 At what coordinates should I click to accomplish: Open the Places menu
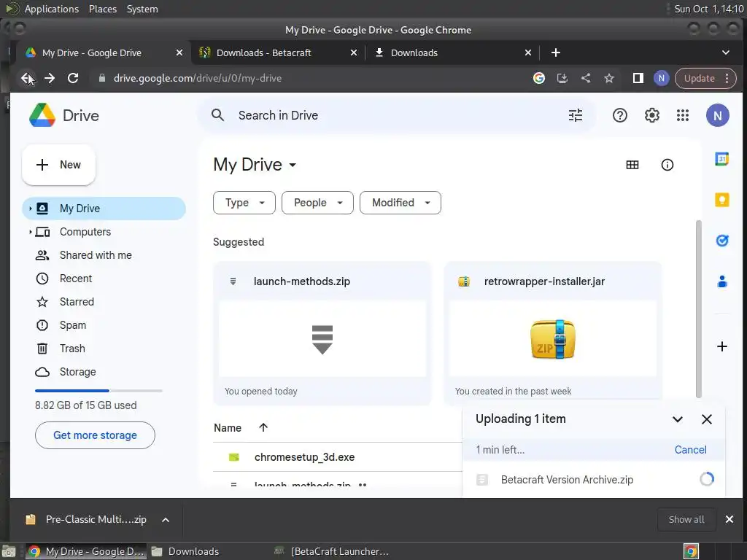pyautogui.click(x=102, y=9)
